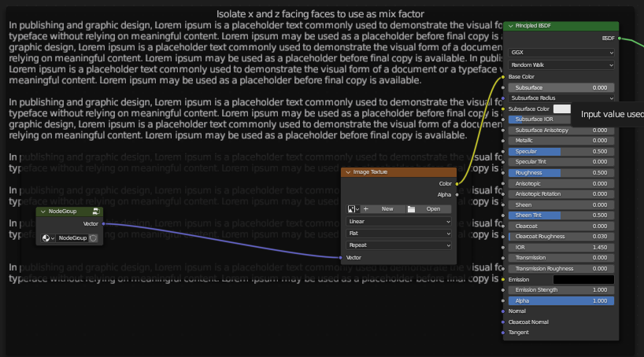
Task: Click the Clearcoat Roughness slider
Action: (x=561, y=237)
